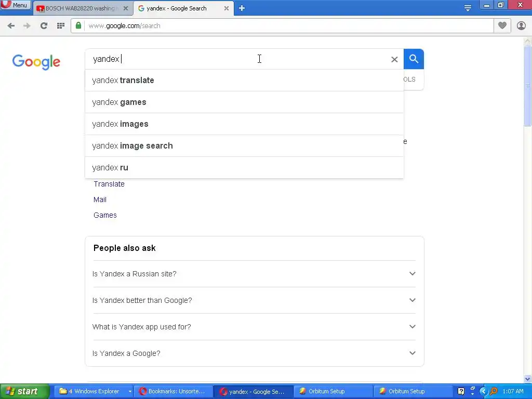The image size is (532, 399).
Task: Choose suggestion yandex images
Action: point(244,124)
